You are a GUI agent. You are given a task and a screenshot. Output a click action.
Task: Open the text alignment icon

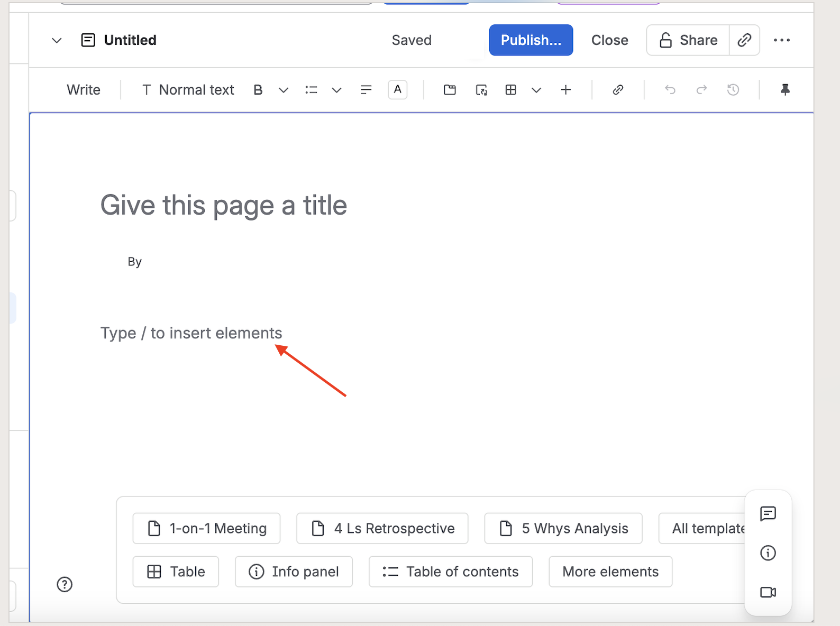pos(366,90)
